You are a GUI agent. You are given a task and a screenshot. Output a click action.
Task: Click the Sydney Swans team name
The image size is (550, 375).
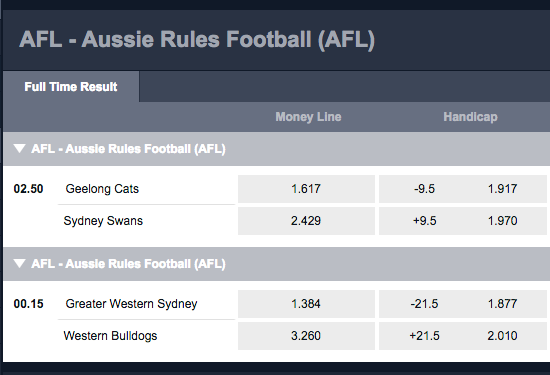coord(103,221)
